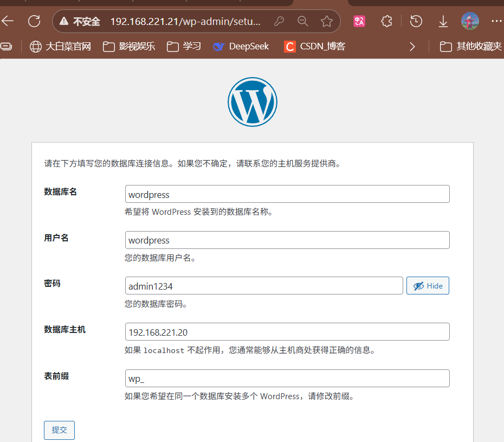This screenshot has width=504, height=442.
Task: Open the user profile avatar
Action: (470, 21)
